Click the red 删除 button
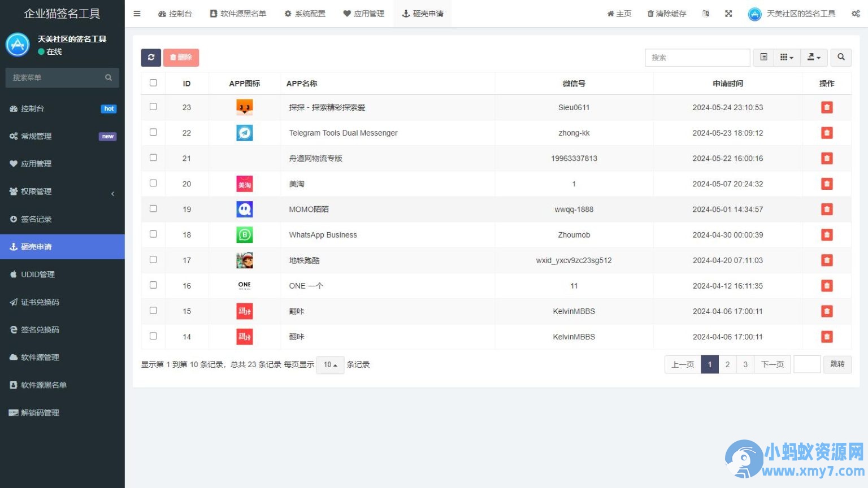 pos(181,57)
